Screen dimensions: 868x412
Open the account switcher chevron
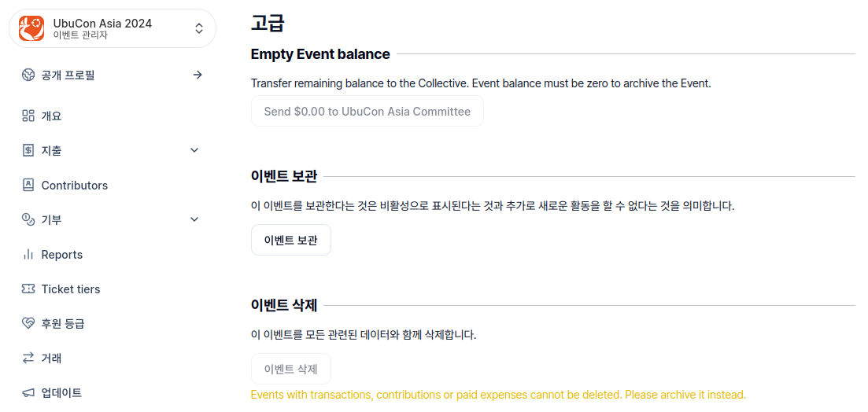click(199, 28)
